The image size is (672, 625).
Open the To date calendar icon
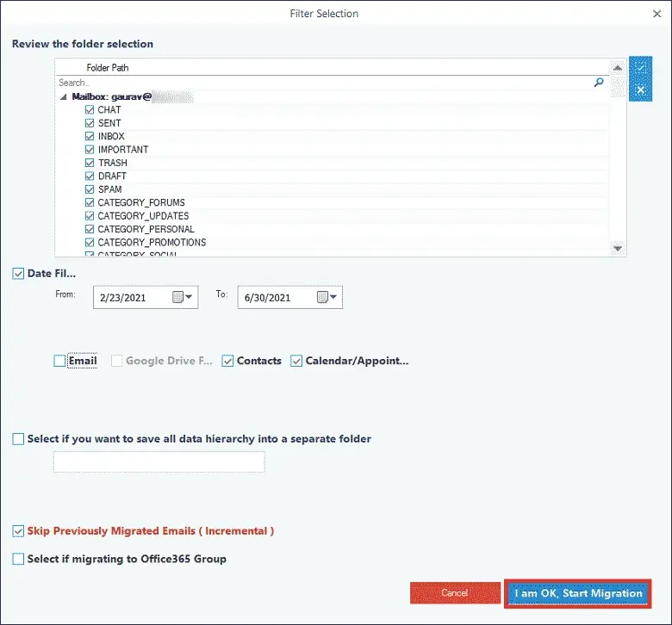tap(322, 297)
